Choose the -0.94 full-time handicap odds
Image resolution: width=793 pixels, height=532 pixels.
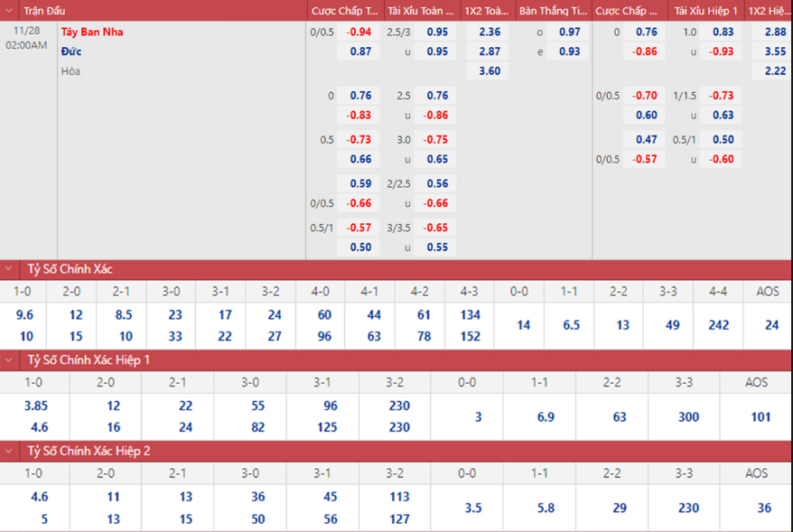[359, 32]
